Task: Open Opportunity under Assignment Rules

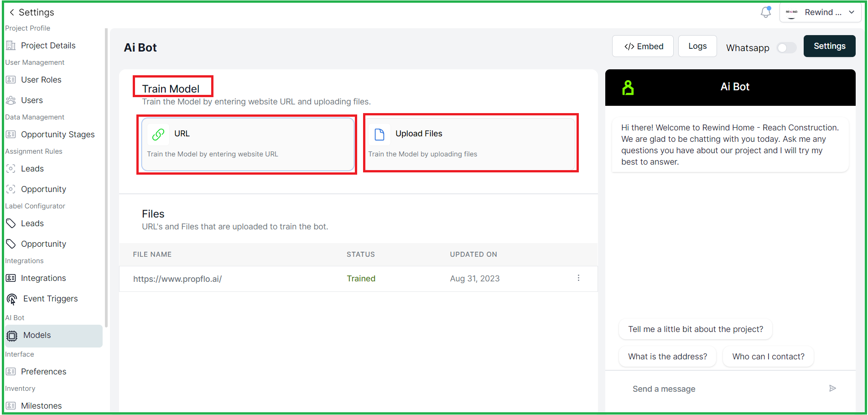Action: 43,189
